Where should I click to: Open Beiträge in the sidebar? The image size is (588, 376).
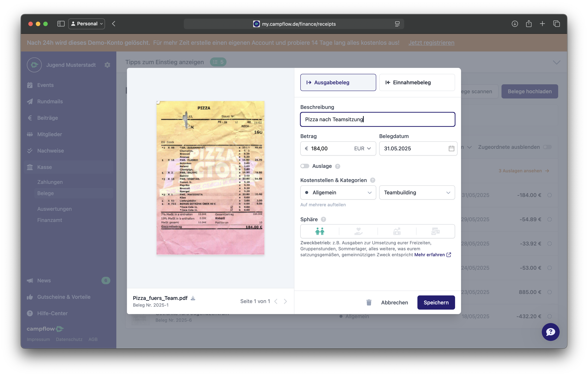[48, 118]
